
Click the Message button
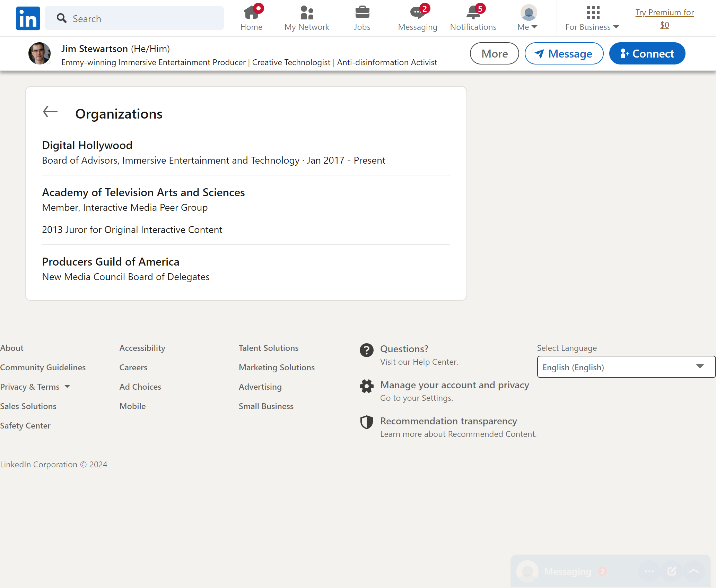coord(564,53)
